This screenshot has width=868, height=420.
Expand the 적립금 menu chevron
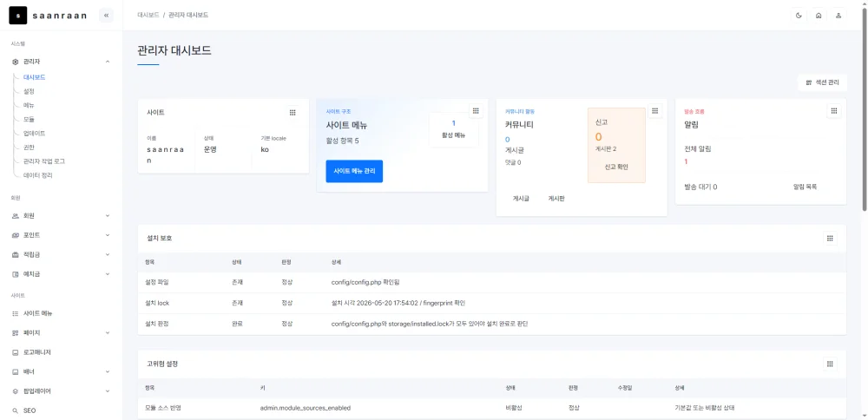108,254
